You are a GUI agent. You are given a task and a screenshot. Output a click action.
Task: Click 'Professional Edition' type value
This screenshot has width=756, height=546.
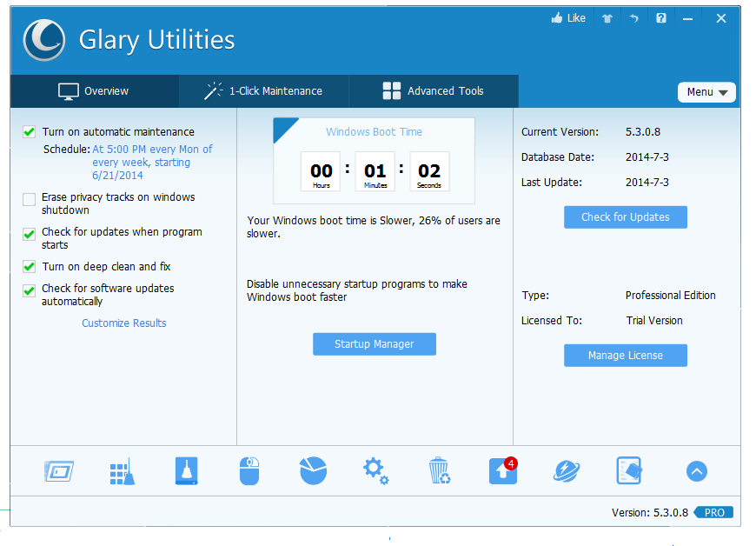coord(670,296)
